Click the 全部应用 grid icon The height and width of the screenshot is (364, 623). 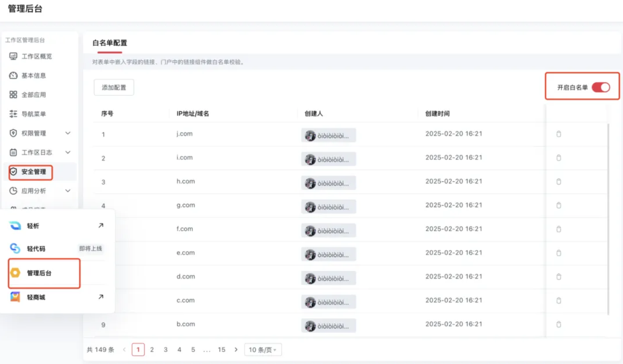pos(13,95)
